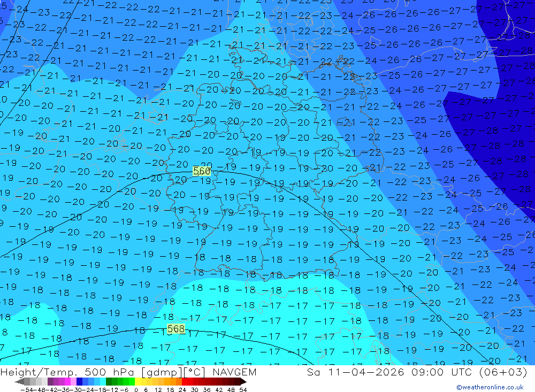Click the 'Sa 11-04-2026' date text
Viewport: 535px width, 392px height.
tap(355, 372)
